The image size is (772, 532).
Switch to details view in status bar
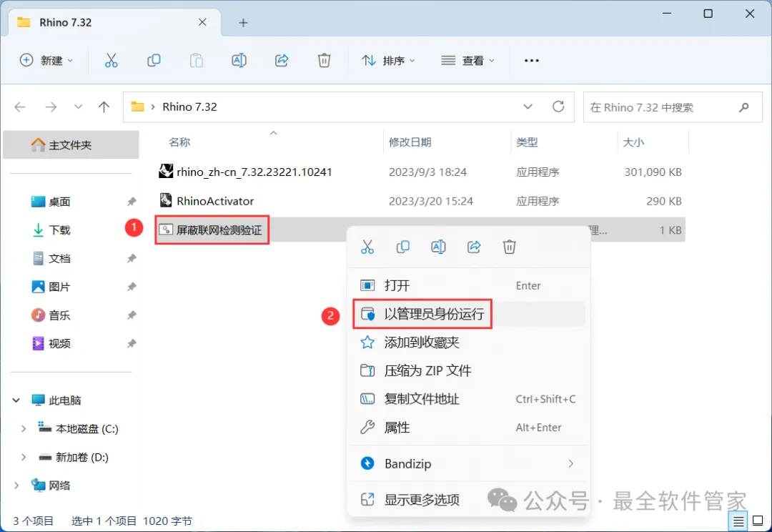(738, 521)
